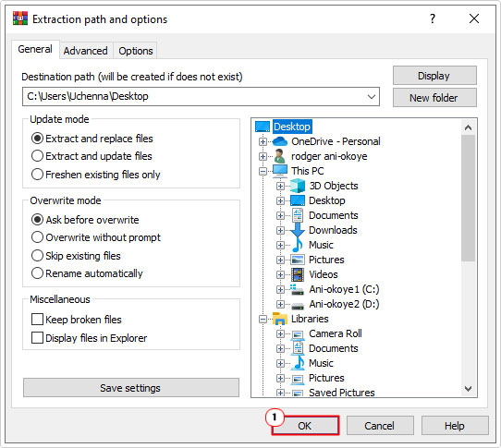This screenshot has height=448, width=501.
Task: Click the Display button
Action: point(434,76)
